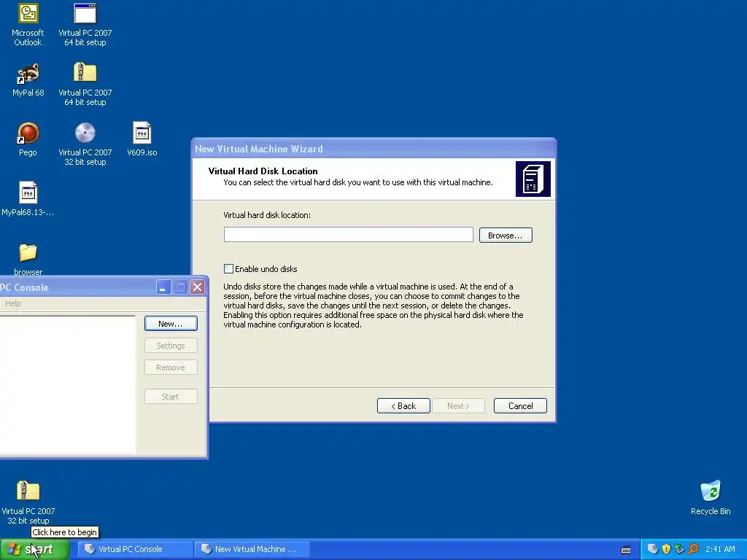Click the New Virtual Machine Wizard title bar
Viewport: 747px width, 560px height.
tap(373, 149)
